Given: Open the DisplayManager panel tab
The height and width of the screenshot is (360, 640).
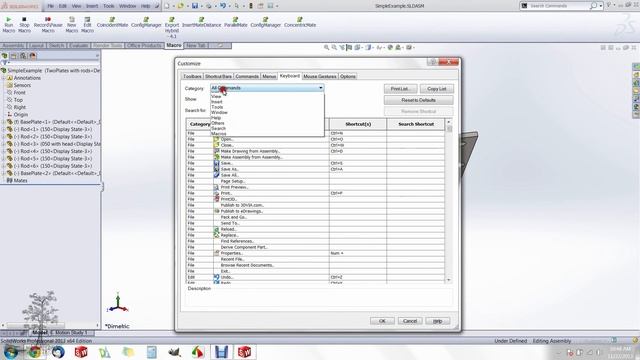Looking at the screenshot, I should click(x=33, y=56).
